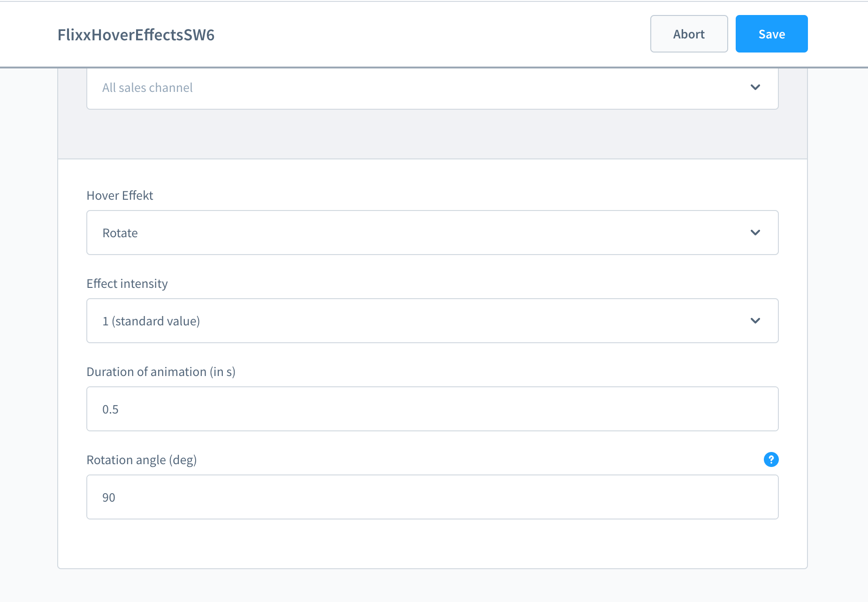Save the plugin configuration
The image size is (868, 602).
[x=771, y=34]
